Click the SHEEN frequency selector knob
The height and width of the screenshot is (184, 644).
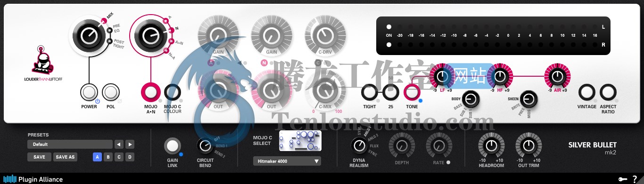528,99
